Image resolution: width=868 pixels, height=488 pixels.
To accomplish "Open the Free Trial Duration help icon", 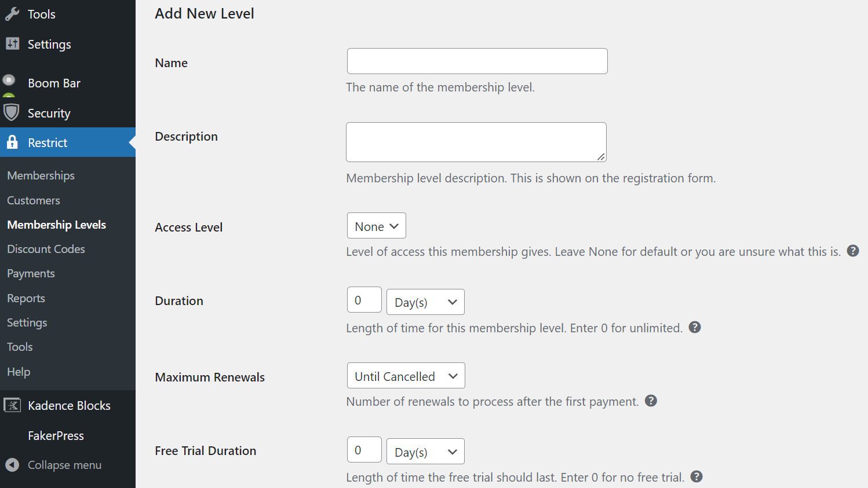I will [x=696, y=476].
